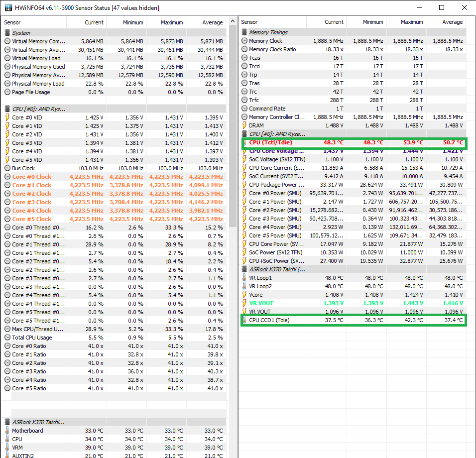Select the CPU Core Voltage row
The image size is (476, 458).
pyautogui.click(x=353, y=151)
